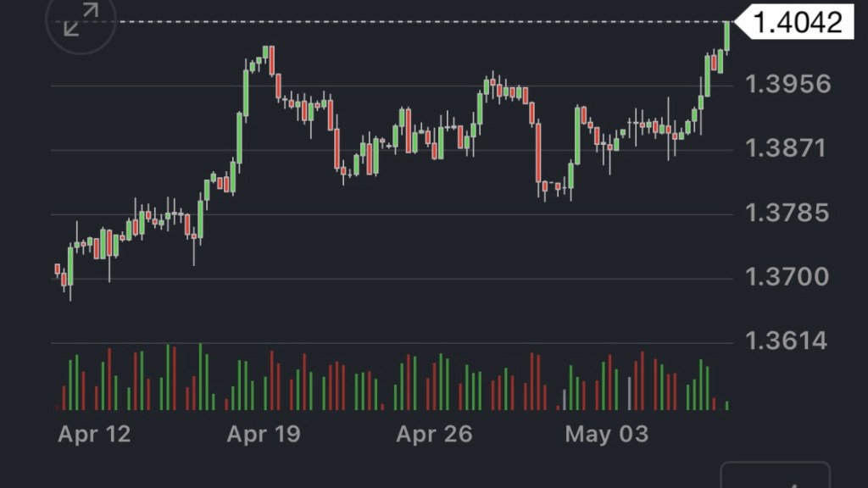Select the Apr 12 date label

pyautogui.click(x=94, y=435)
